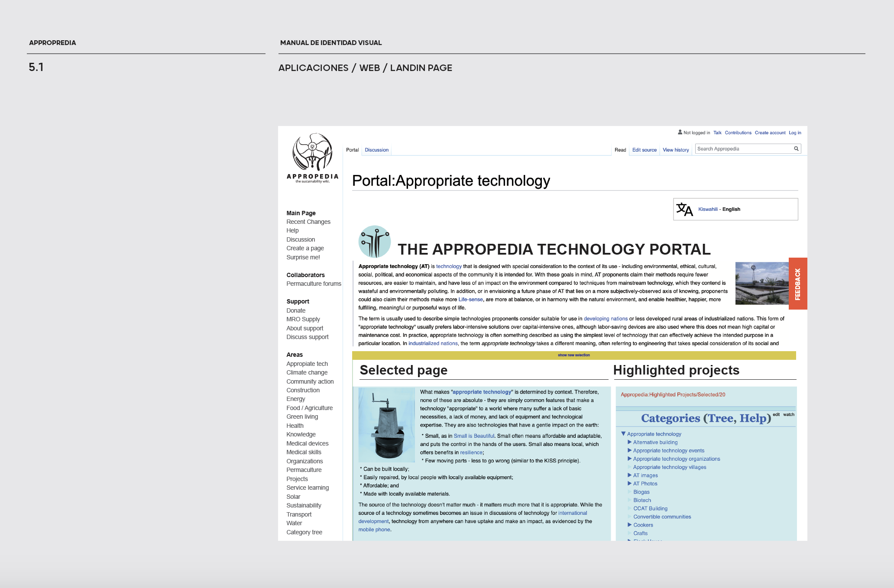Image resolution: width=894 pixels, height=588 pixels.
Task: Collapse the Appropriate technology category tree
Action: (x=623, y=434)
